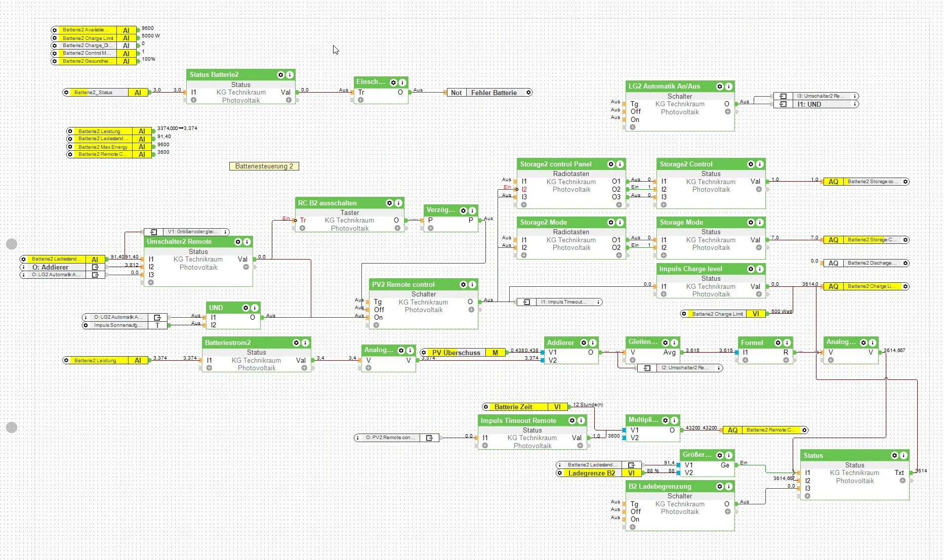Open gear icon on Einsch... block

click(x=393, y=82)
